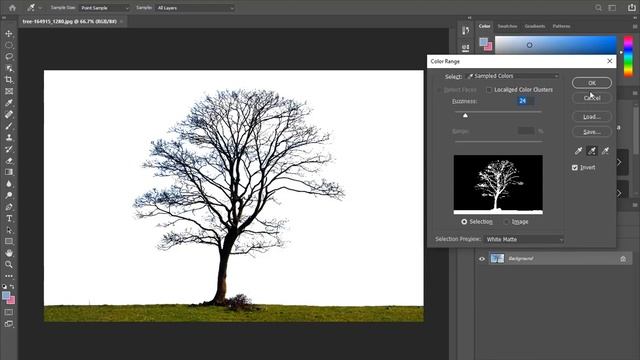Choose the plain Eyedropper in Color Range

pyautogui.click(x=578, y=151)
